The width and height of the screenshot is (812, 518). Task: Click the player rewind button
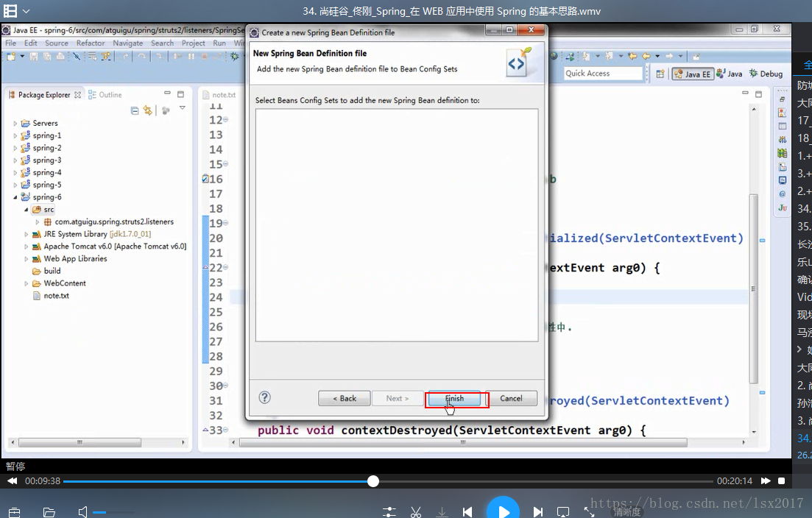tap(12, 481)
